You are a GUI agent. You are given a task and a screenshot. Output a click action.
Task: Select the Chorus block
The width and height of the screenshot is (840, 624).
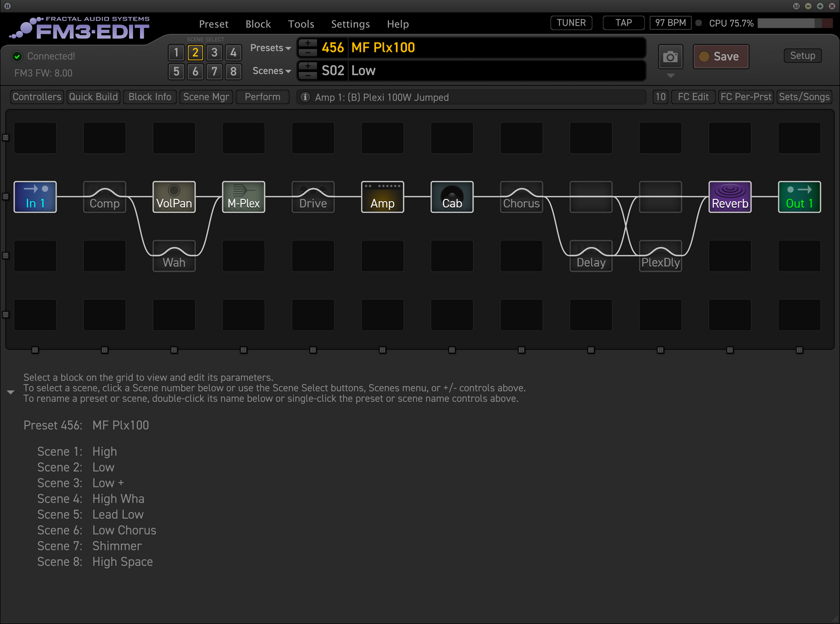pyautogui.click(x=521, y=197)
